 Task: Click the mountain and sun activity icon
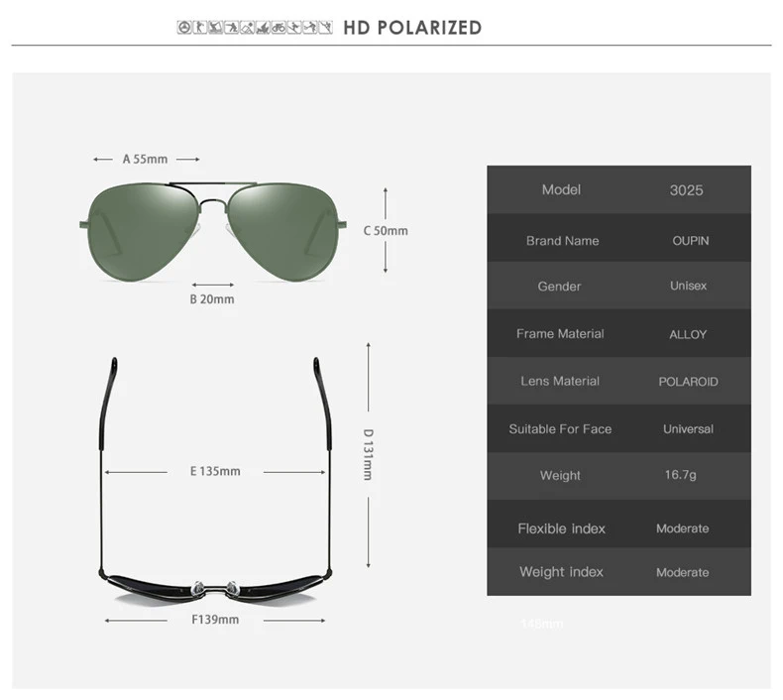pos(247,27)
